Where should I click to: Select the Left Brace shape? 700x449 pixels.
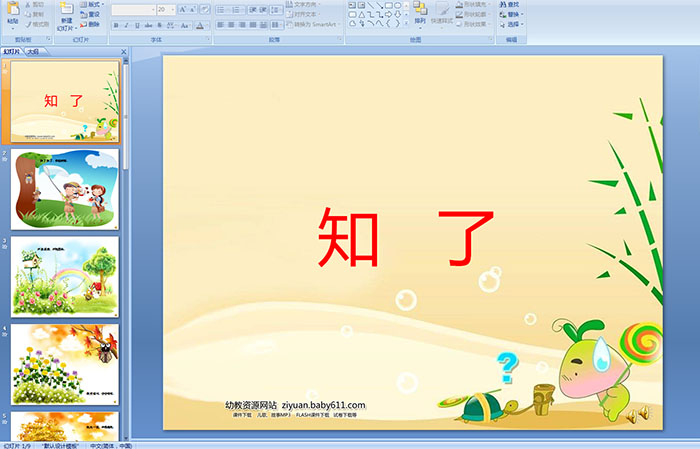point(388,23)
